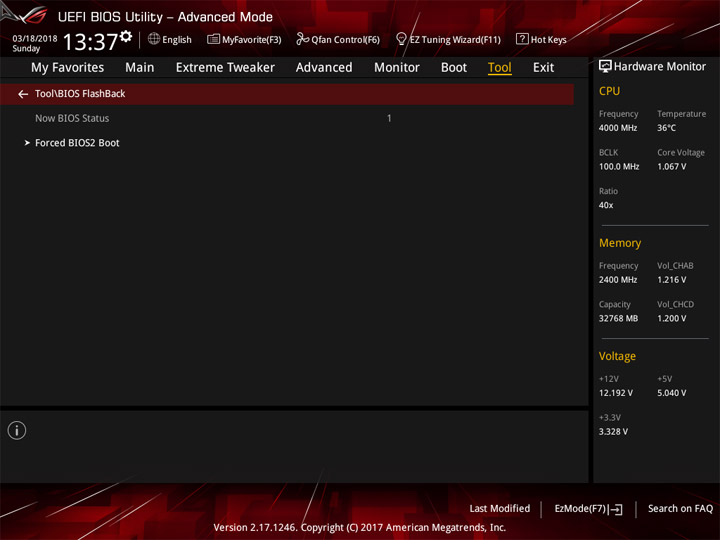The image size is (720, 540).
Task: Click the 13:37 clock display
Action: (x=90, y=42)
